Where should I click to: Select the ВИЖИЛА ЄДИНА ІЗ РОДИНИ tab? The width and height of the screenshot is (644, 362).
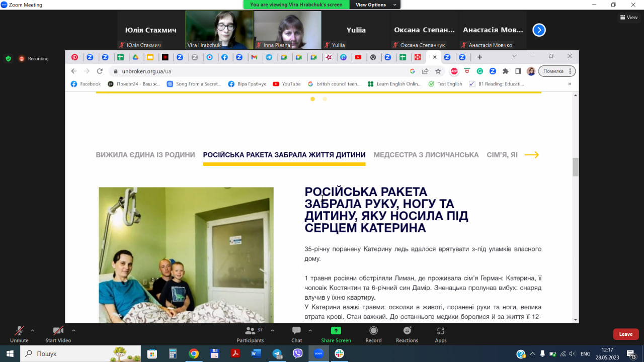(145, 155)
